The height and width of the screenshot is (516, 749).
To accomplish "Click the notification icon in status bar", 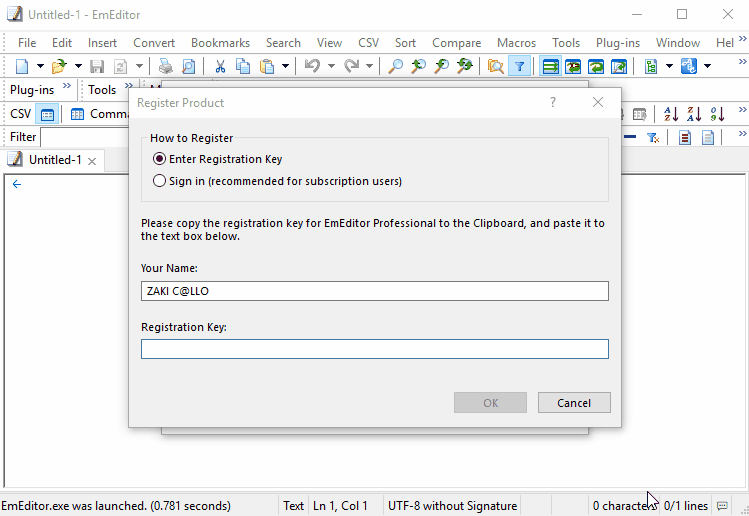I will [722, 505].
